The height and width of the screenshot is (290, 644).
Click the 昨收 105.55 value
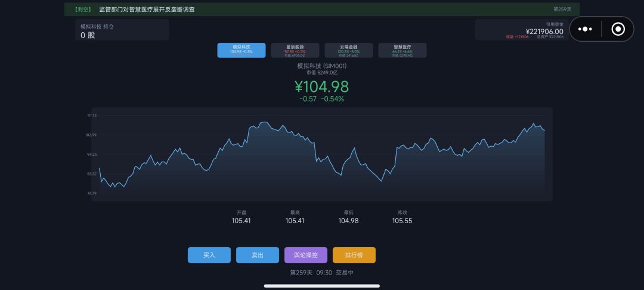click(x=402, y=221)
